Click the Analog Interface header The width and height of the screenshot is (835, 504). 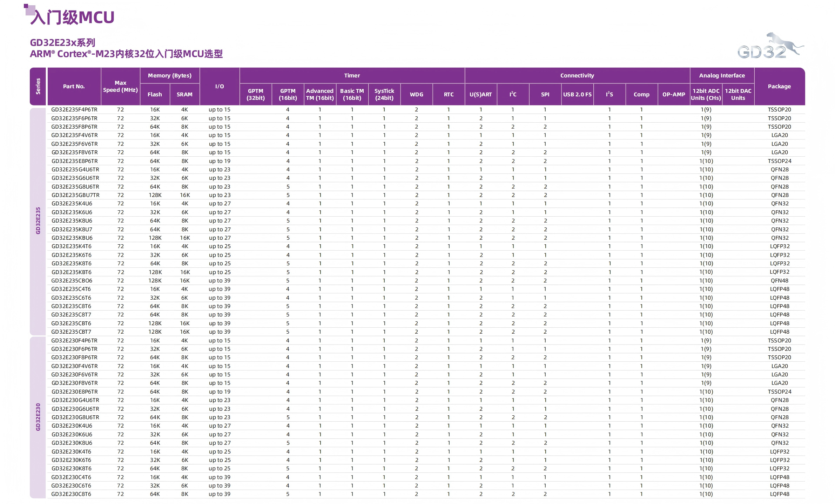722,75
